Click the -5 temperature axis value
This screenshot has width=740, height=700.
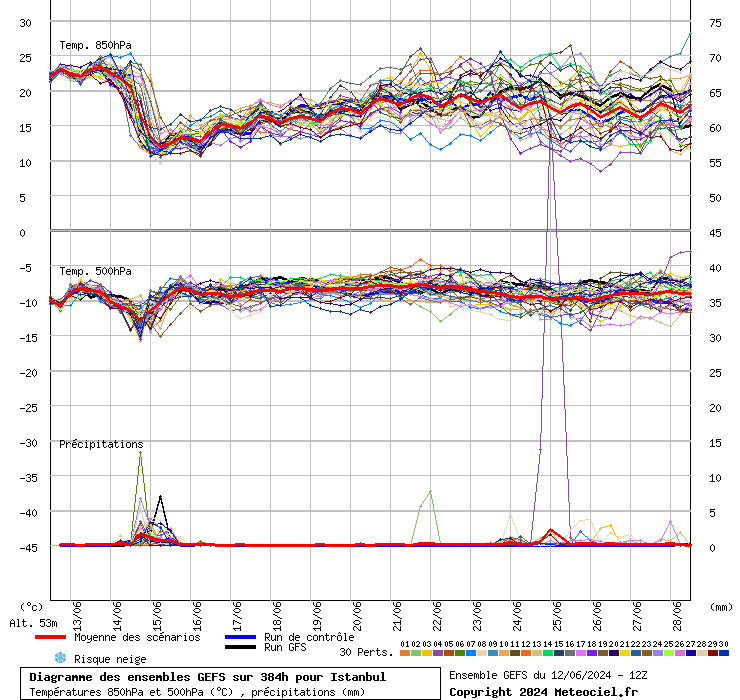(25, 268)
